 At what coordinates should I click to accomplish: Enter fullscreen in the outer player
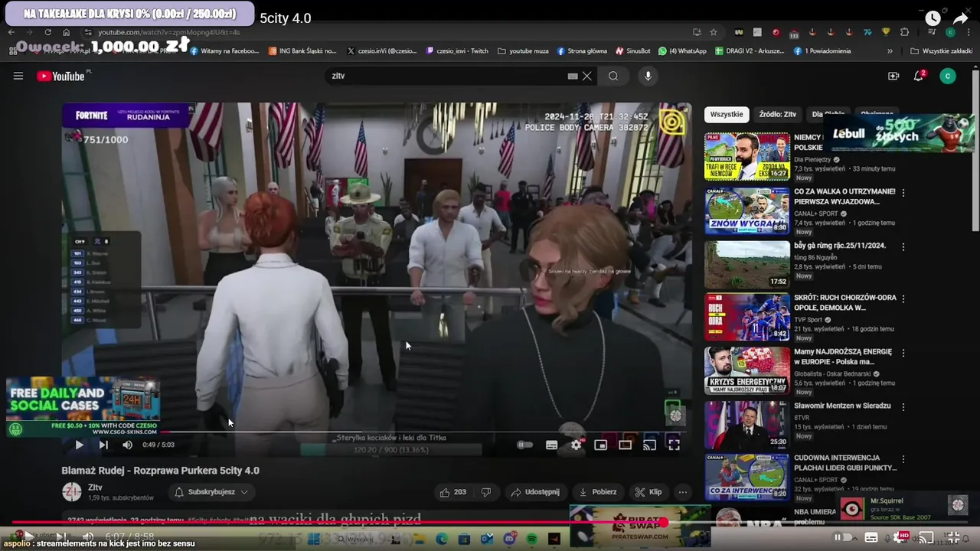point(955,537)
